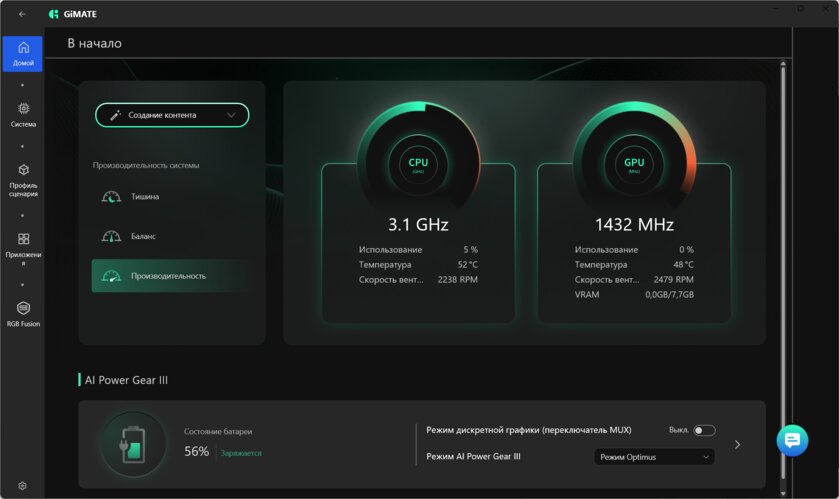
Task: Click the 1432 MHz GPU frequency
Action: (634, 225)
